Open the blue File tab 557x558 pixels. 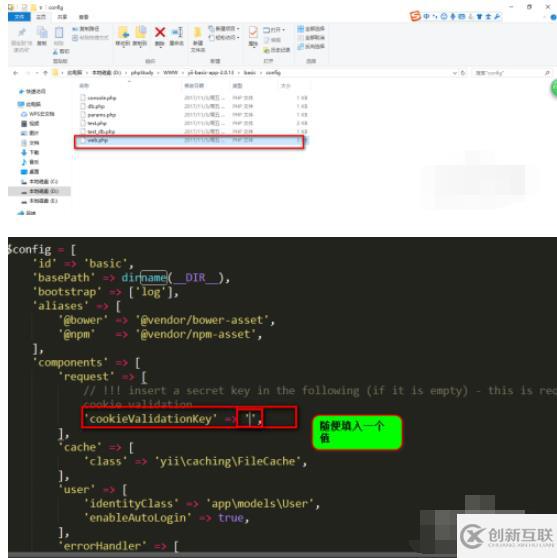(x=19, y=17)
